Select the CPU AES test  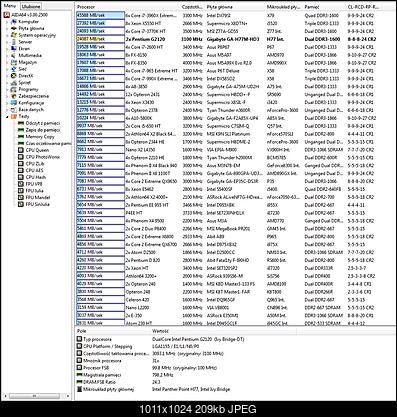click(x=34, y=170)
